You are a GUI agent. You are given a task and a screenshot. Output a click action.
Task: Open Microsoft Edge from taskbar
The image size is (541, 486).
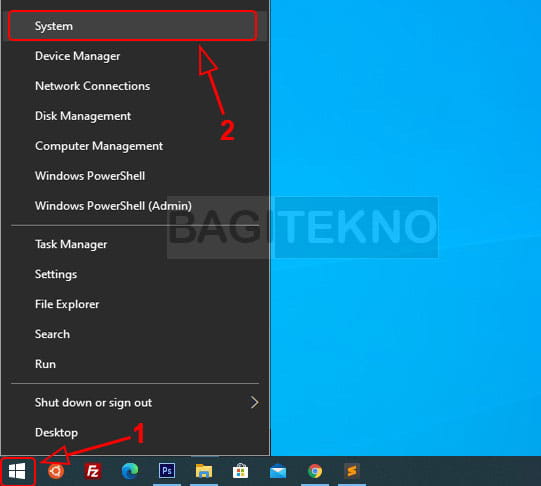coord(130,471)
